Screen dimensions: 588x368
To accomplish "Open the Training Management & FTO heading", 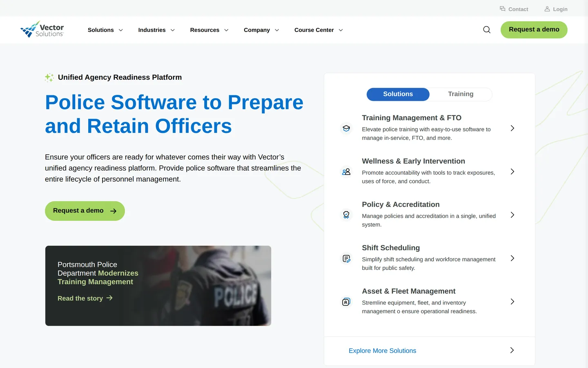I will (412, 118).
